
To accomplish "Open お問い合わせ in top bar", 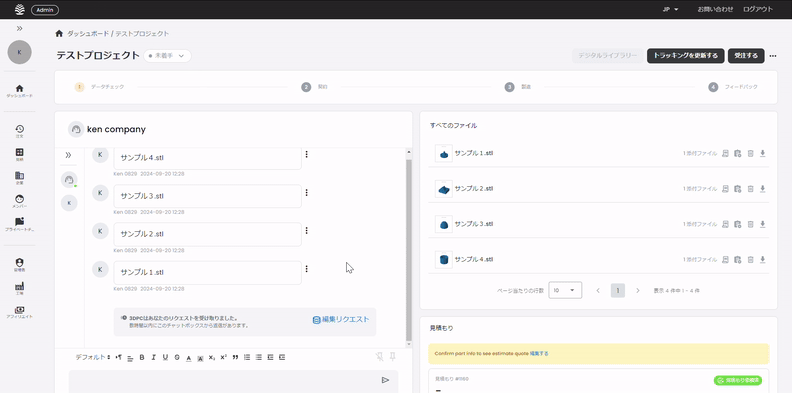I will coord(715,10).
